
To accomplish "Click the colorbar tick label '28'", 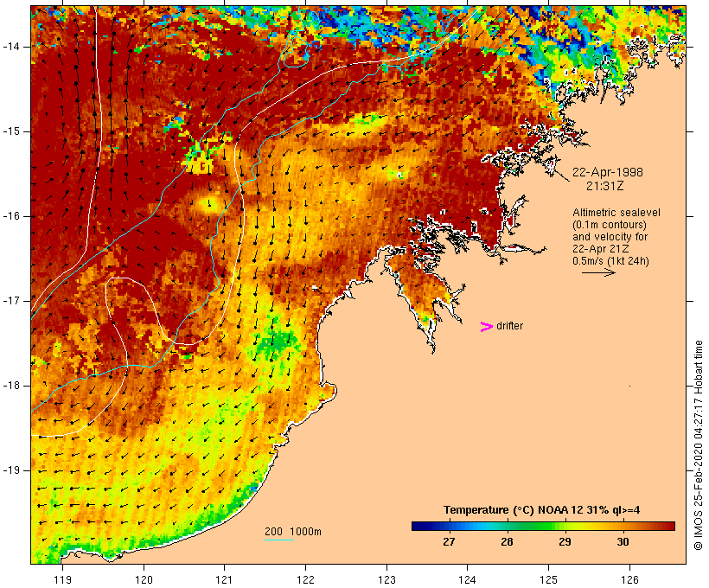I will click(x=507, y=542).
